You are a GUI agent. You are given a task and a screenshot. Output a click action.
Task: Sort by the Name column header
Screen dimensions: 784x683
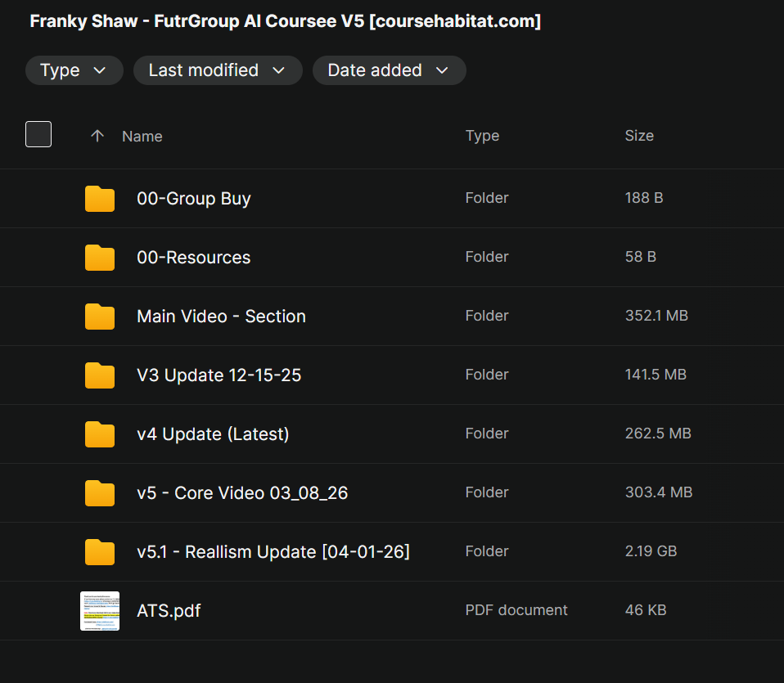[x=142, y=137]
